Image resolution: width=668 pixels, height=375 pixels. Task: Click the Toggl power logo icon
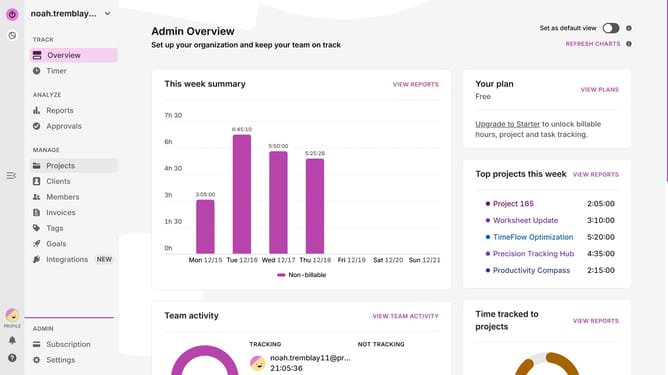pyautogui.click(x=12, y=14)
